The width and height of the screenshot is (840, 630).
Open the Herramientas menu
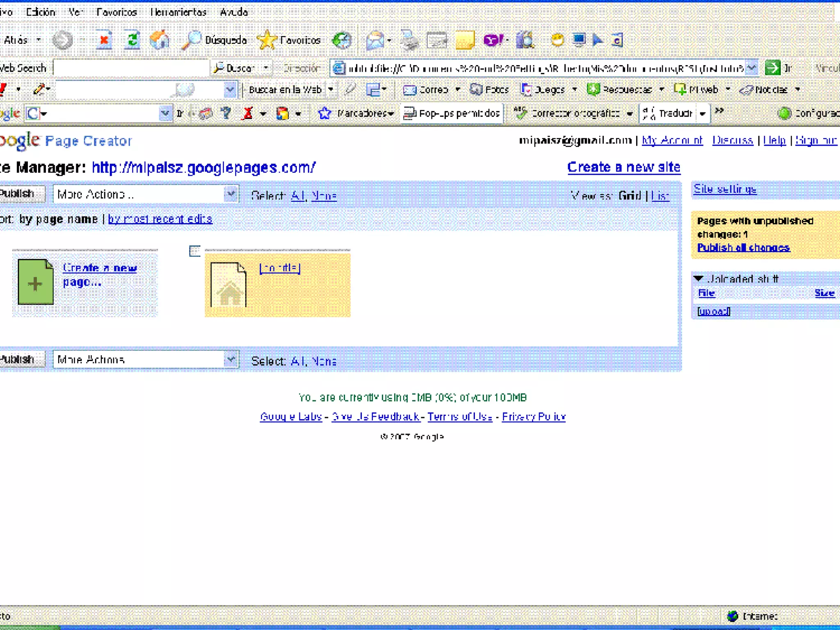tap(178, 12)
